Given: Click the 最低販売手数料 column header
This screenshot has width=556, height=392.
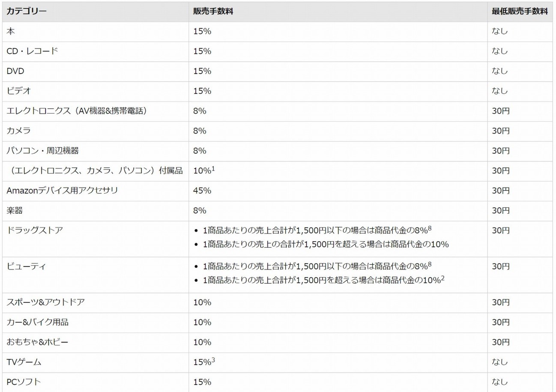Looking at the screenshot, I should point(520,12).
